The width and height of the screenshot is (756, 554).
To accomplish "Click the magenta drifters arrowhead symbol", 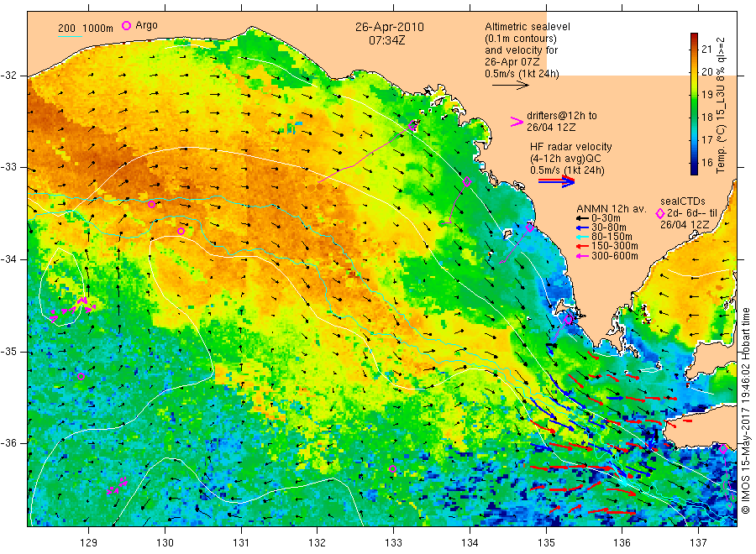I will 517,122.
